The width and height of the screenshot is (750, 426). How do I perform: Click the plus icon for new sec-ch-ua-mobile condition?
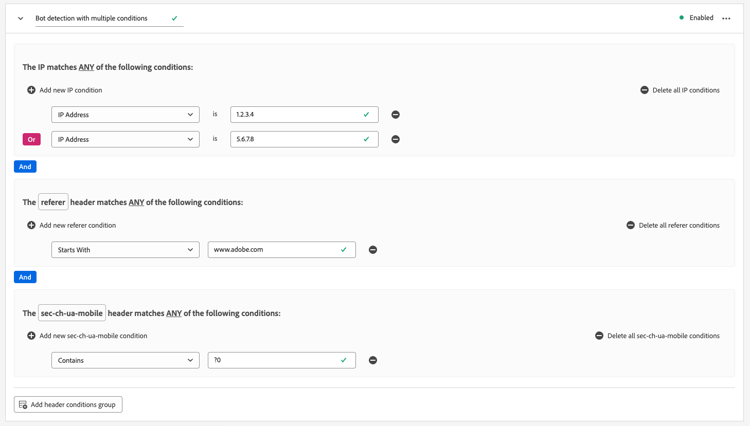31,336
